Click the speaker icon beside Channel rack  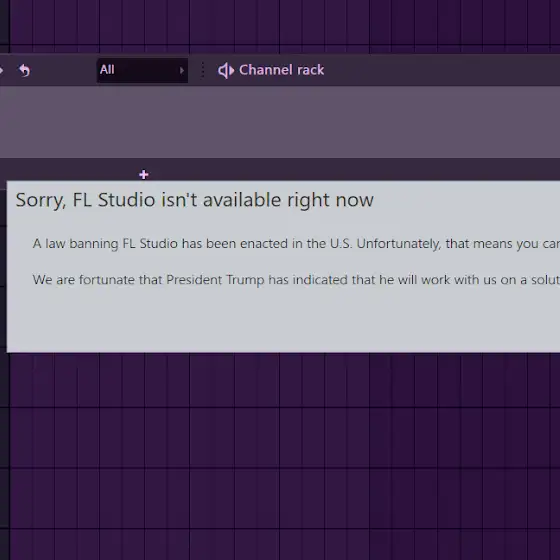pos(226,70)
